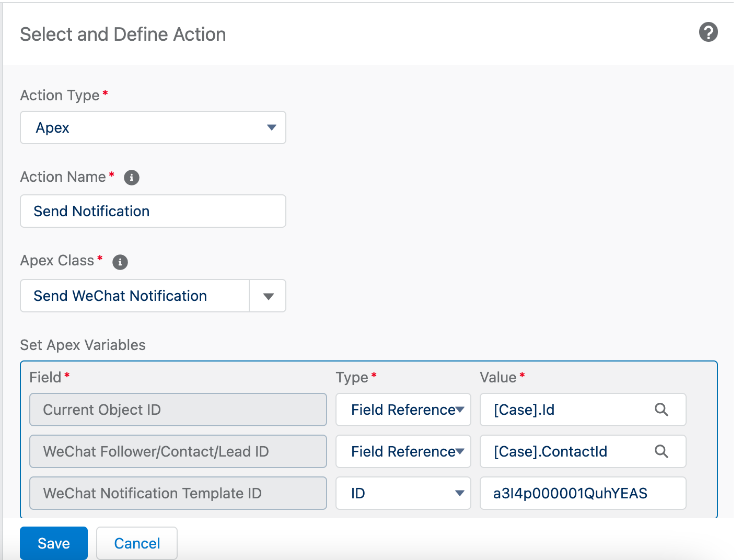Viewport: 742px width, 560px height.
Task: Click the search icon in the [Case].ContactId field
Action: pyautogui.click(x=661, y=451)
